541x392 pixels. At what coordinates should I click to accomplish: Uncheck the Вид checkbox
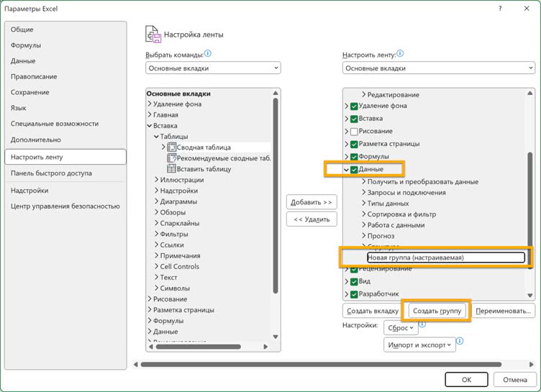pyautogui.click(x=354, y=282)
